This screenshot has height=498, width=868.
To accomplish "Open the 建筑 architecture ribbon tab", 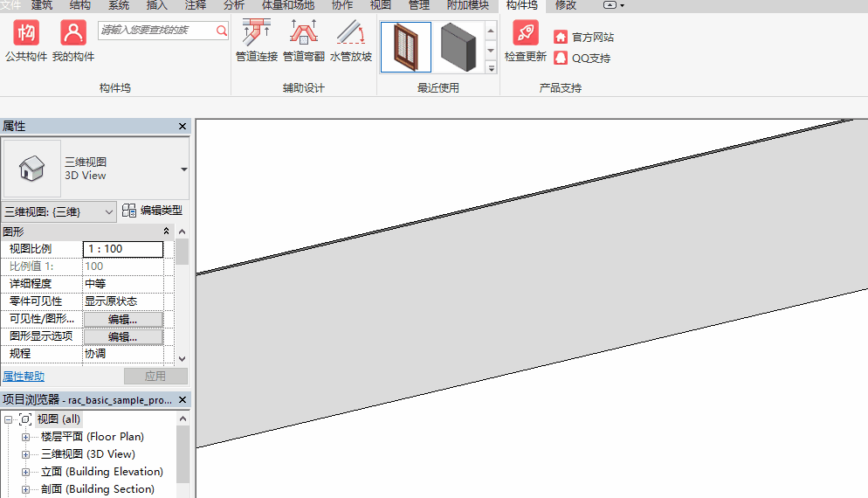I will (42, 5).
